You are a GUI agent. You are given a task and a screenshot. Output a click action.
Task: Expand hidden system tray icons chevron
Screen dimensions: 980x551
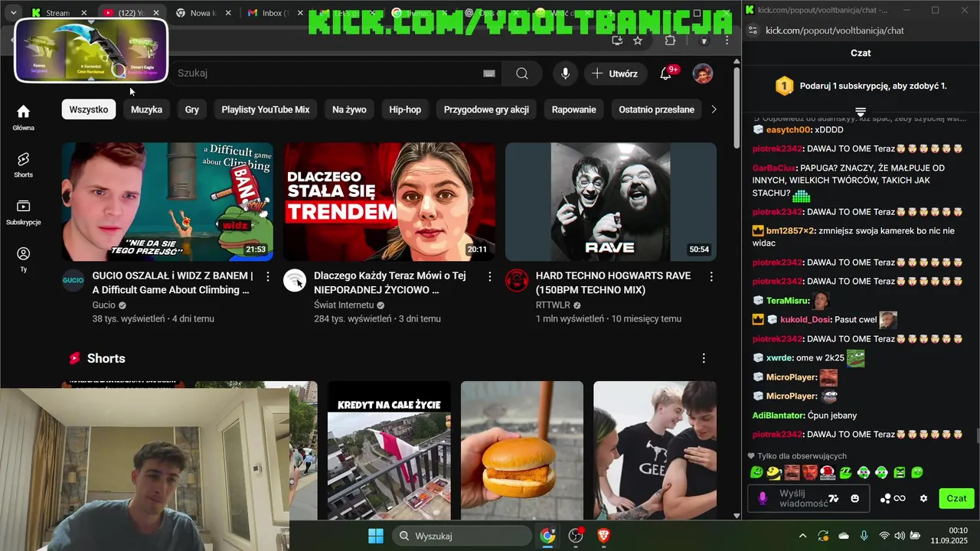pyautogui.click(x=802, y=536)
